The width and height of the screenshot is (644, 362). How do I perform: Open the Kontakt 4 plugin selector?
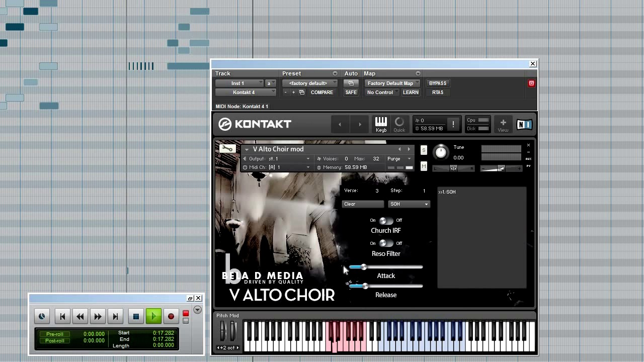click(x=246, y=93)
